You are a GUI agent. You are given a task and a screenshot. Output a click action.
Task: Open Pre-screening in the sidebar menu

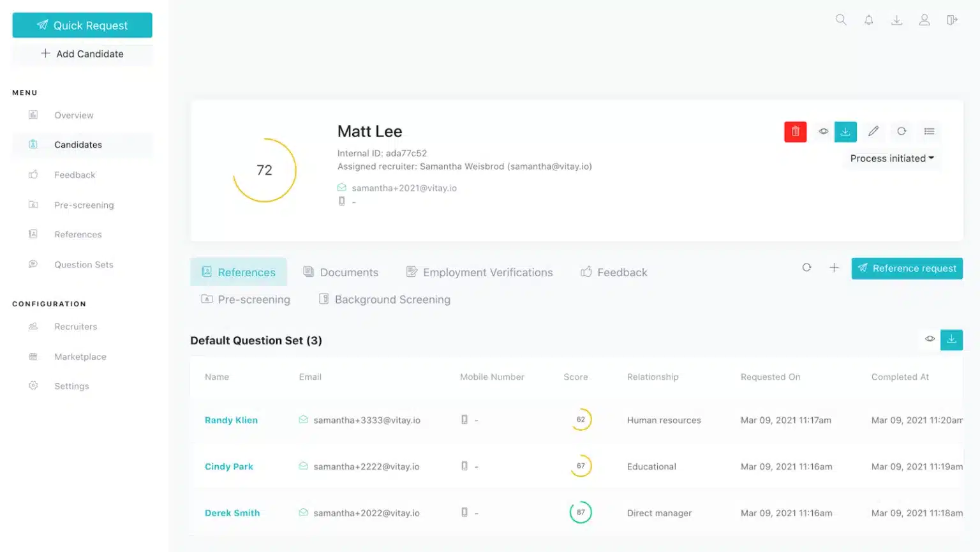coord(84,205)
